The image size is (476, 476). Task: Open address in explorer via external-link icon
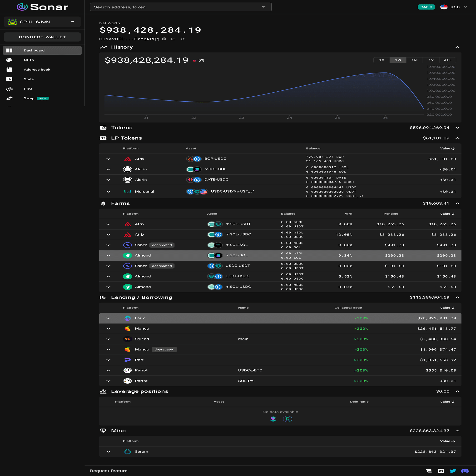pos(173,39)
